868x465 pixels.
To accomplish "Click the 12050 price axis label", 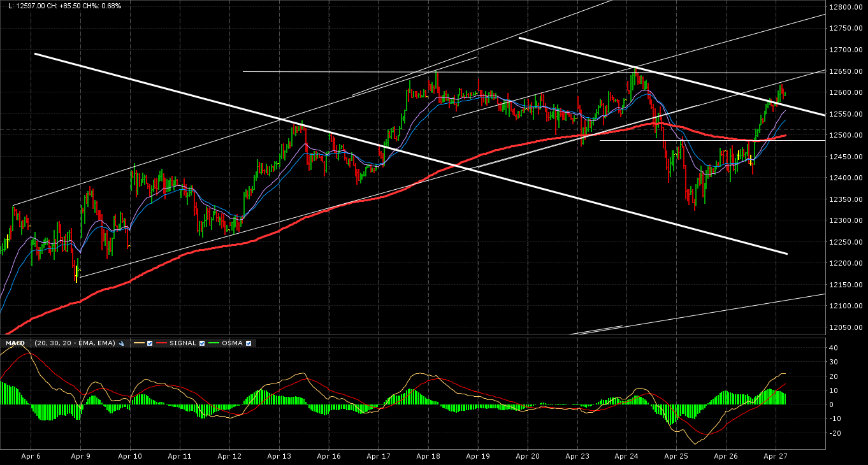I will (x=845, y=327).
